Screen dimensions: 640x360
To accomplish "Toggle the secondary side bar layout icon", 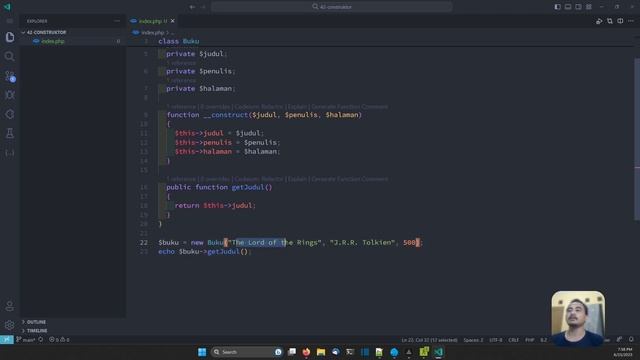I will (578, 7).
